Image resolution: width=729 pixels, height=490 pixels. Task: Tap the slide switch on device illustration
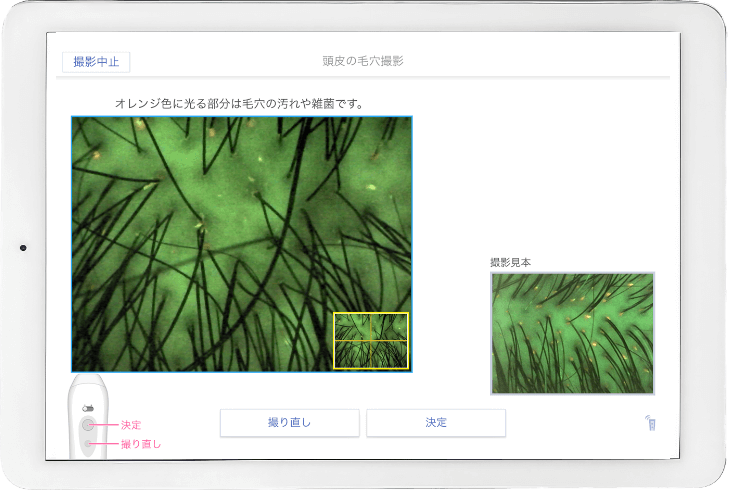point(88,408)
